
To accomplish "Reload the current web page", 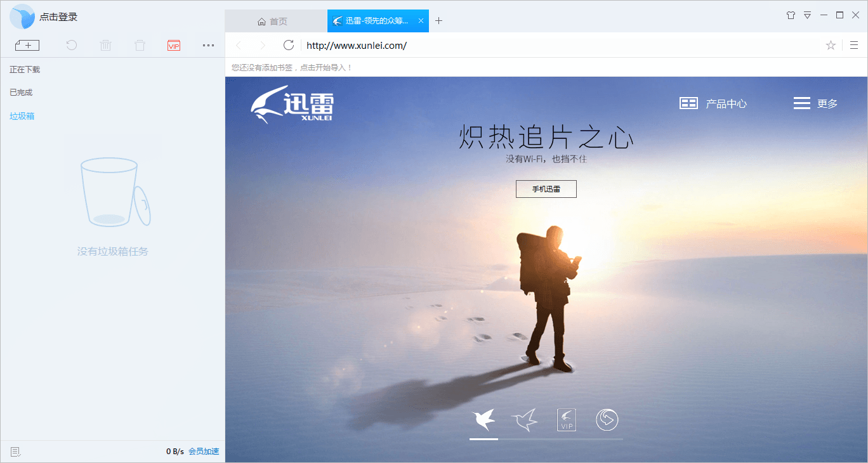I will [289, 45].
